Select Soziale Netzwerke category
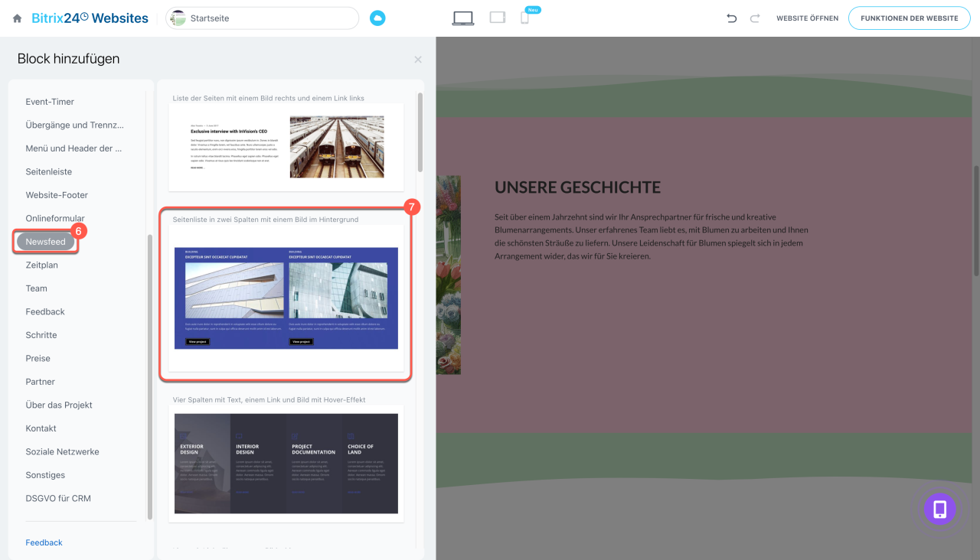 63,451
